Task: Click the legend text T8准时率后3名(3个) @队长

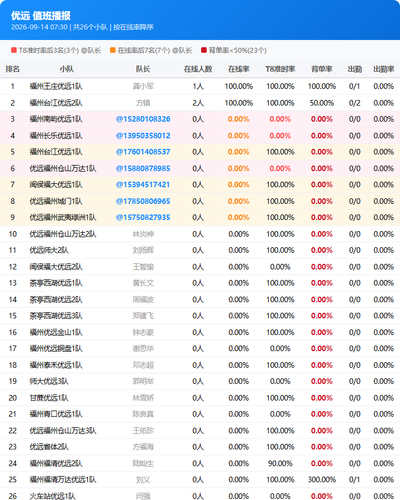Action: click(60, 50)
